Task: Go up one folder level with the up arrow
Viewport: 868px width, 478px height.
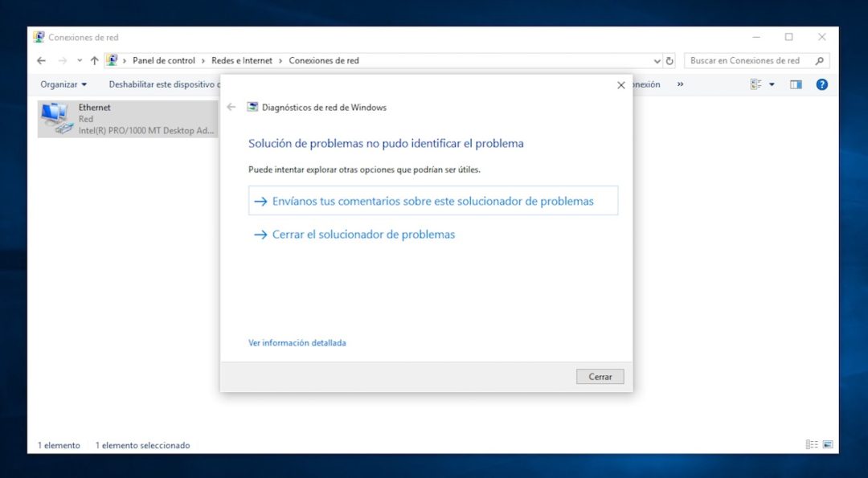Action: click(94, 60)
